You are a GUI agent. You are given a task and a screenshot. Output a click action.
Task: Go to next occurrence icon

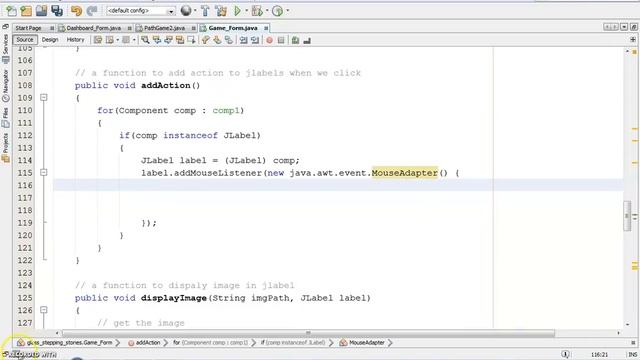pyautogui.click(x=168, y=40)
